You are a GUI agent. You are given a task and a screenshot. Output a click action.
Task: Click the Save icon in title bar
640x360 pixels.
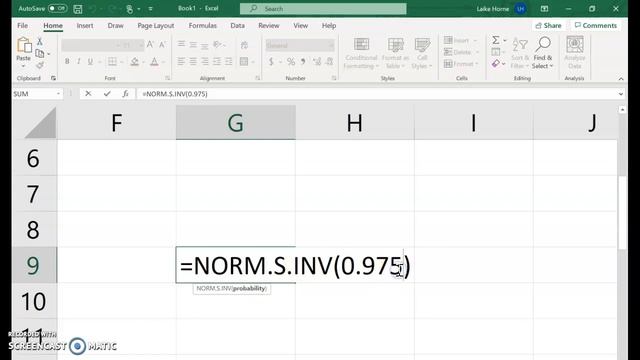pos(78,9)
